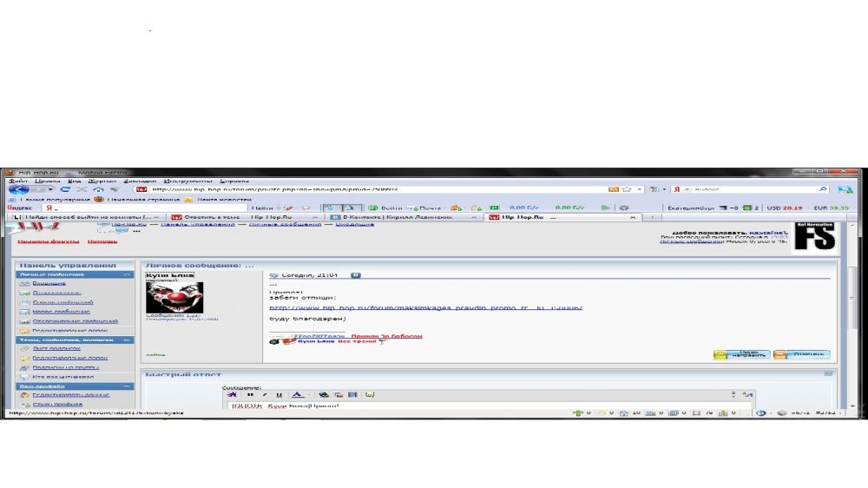Insert an image with the editor picture icon

click(339, 395)
